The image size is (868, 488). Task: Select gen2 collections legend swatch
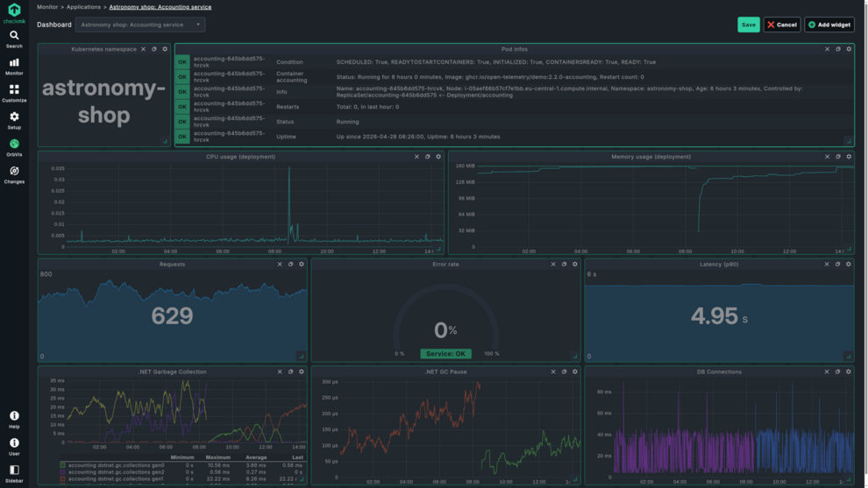[62, 472]
